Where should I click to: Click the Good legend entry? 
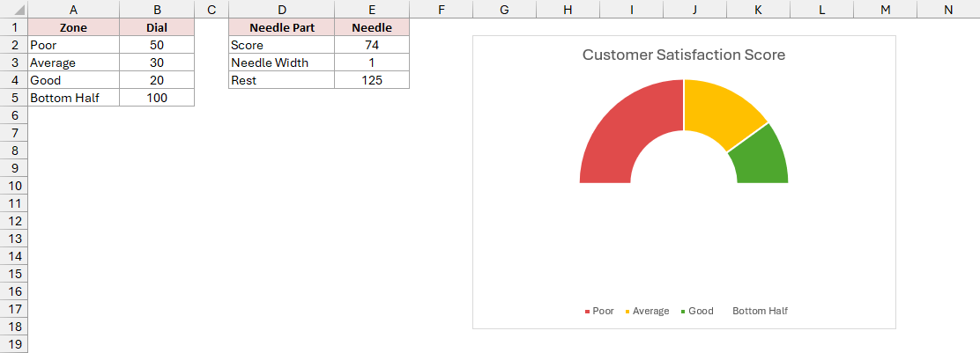697,311
